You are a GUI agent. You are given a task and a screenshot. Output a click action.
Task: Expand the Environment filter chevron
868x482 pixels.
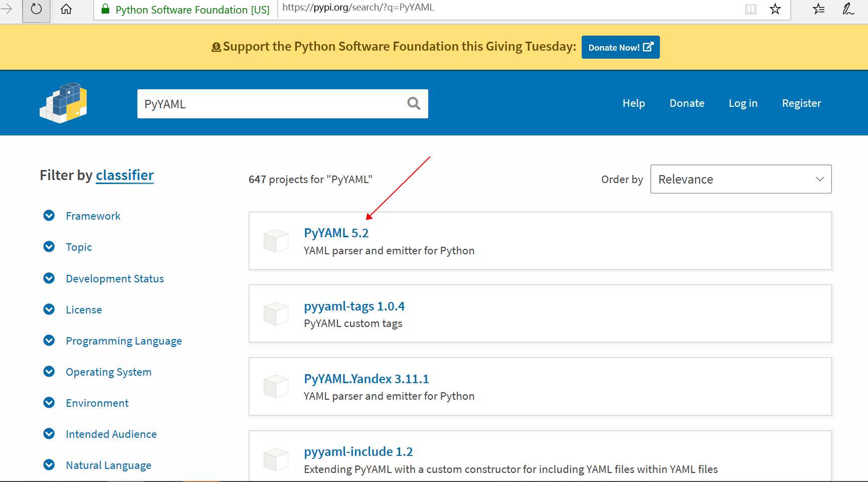pos(49,403)
